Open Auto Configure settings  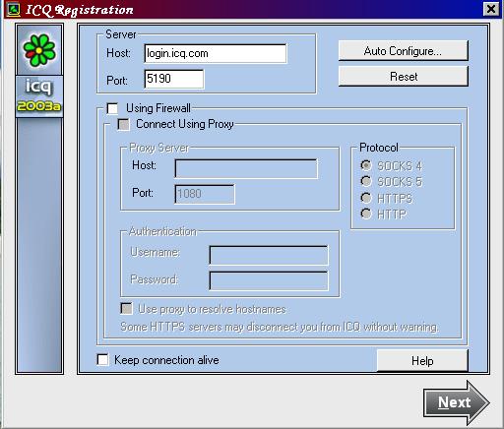coord(404,51)
